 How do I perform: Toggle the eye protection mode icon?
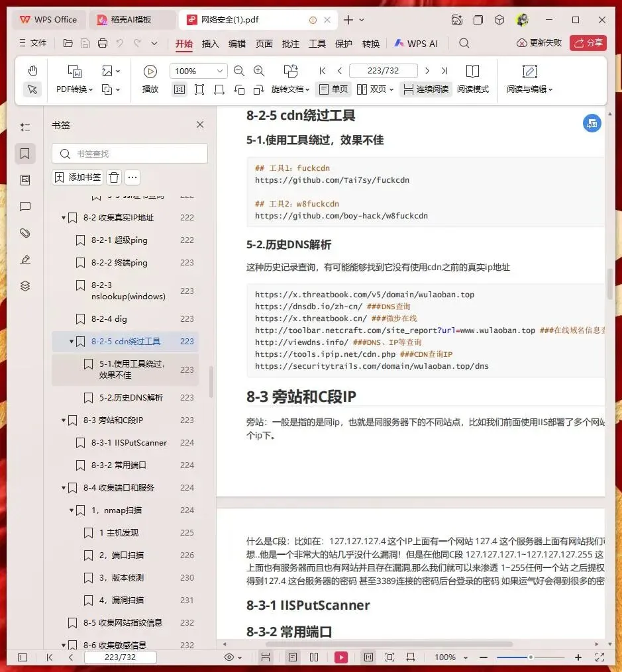pos(233,657)
